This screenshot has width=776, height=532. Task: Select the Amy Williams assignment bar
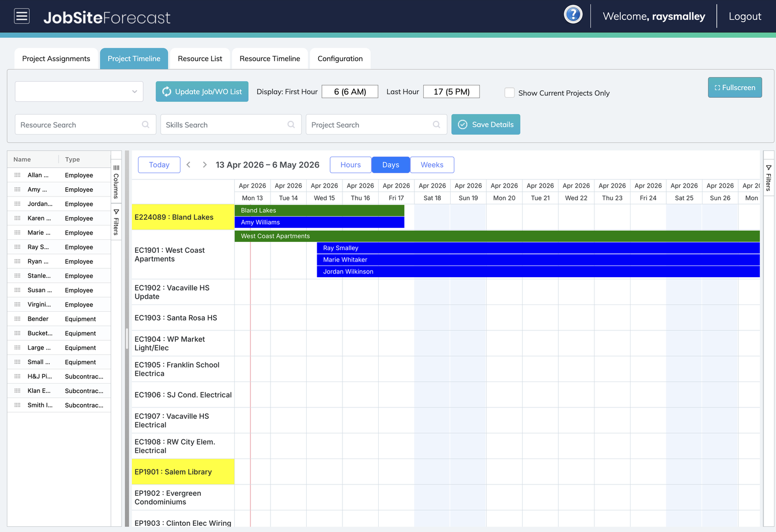319,222
